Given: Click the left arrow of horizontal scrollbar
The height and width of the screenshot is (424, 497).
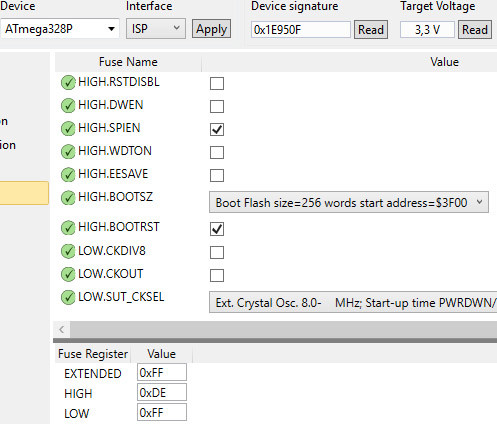Looking at the screenshot, I should click(x=62, y=330).
